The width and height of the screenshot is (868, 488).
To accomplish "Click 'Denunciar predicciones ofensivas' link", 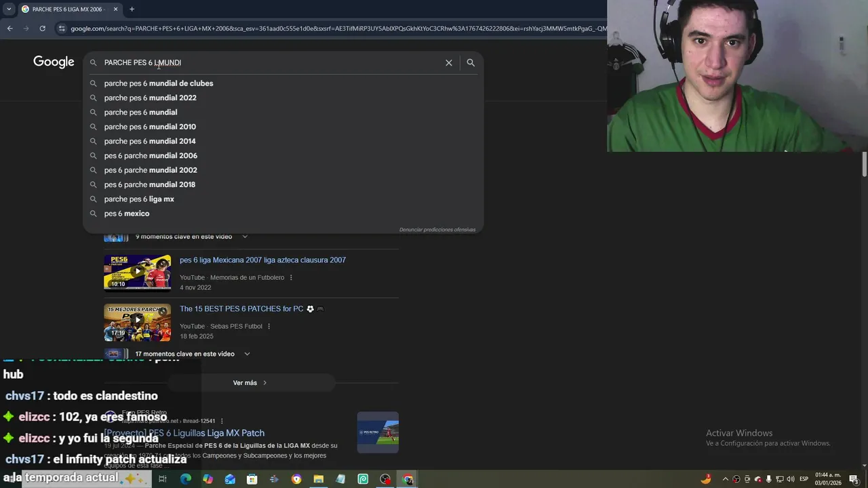I will pos(437,230).
